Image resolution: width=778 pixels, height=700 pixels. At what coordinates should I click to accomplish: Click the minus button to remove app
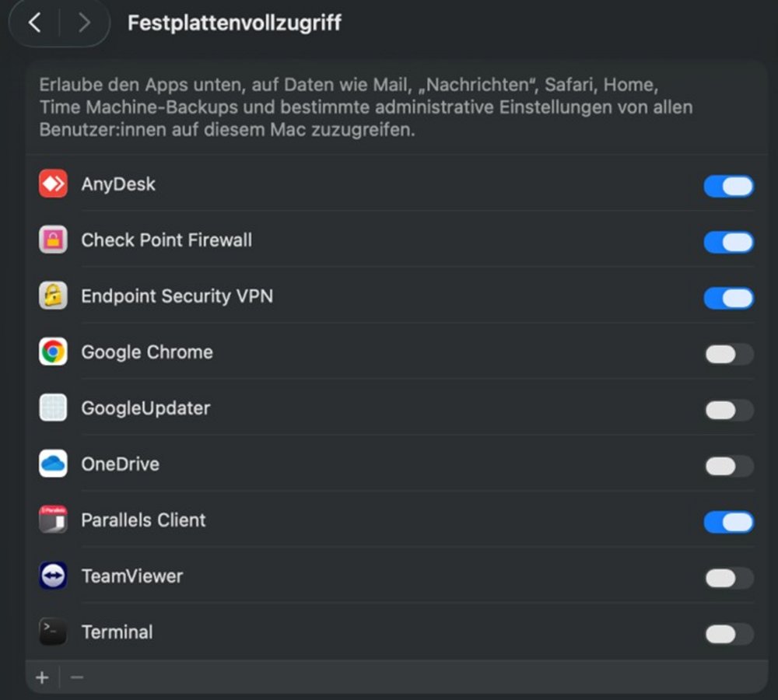77,677
